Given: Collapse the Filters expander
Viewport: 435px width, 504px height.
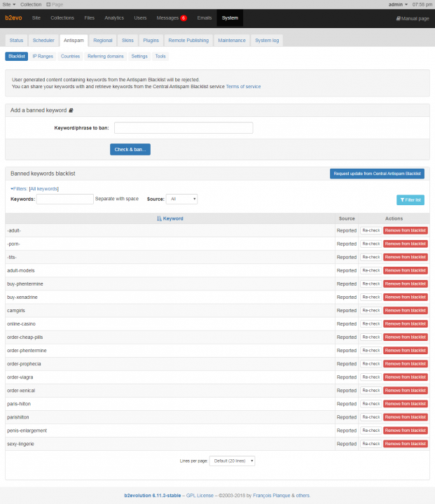Looking at the screenshot, I should click(x=19, y=189).
